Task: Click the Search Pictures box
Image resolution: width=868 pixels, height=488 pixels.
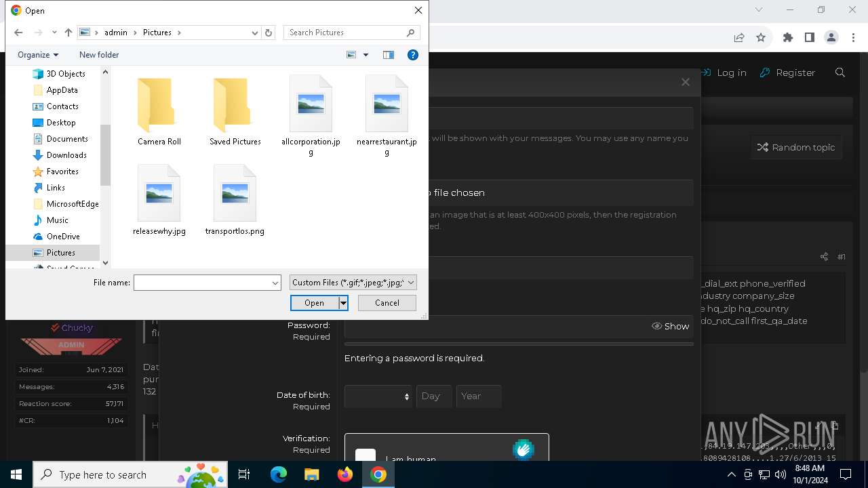Action: (351, 33)
